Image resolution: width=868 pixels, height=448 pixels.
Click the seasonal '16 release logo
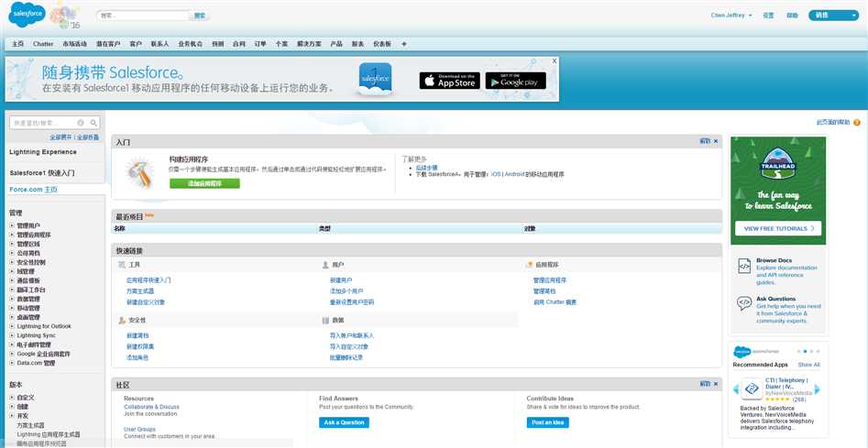coord(65,16)
